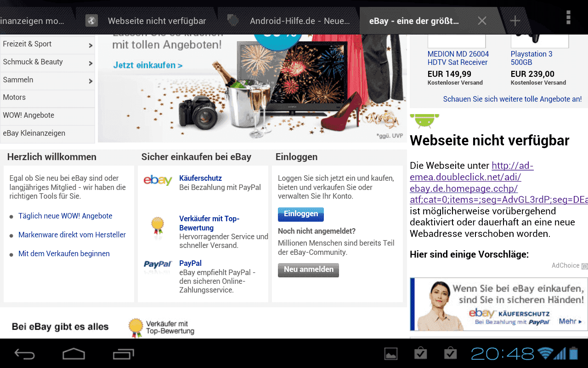Tap the Wi-Fi status icon

click(545, 353)
